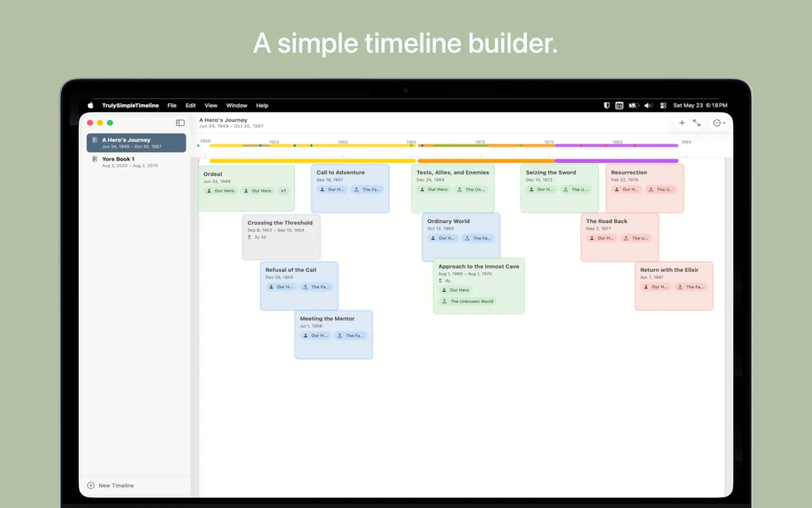Click The Fa… tag on Return with the Elixir

click(691, 287)
